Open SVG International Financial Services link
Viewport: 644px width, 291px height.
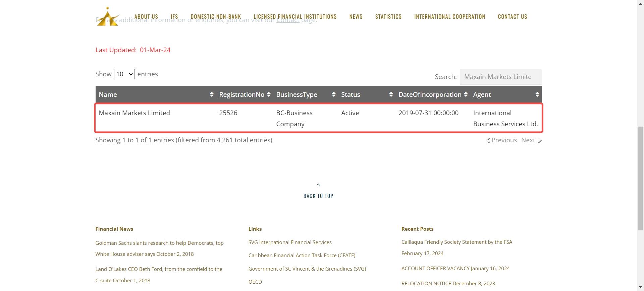[x=290, y=242]
